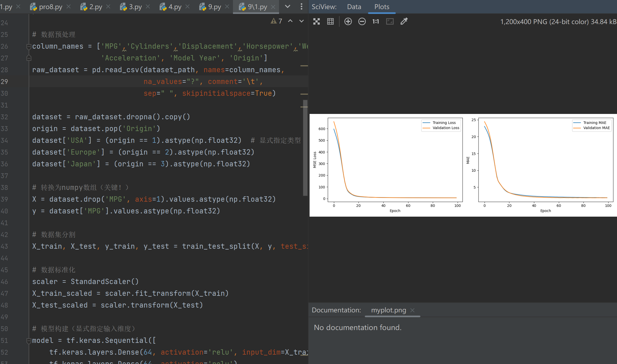Set plot to actual size 1:1
Viewport: 617px width, 364px height.
tap(376, 21)
